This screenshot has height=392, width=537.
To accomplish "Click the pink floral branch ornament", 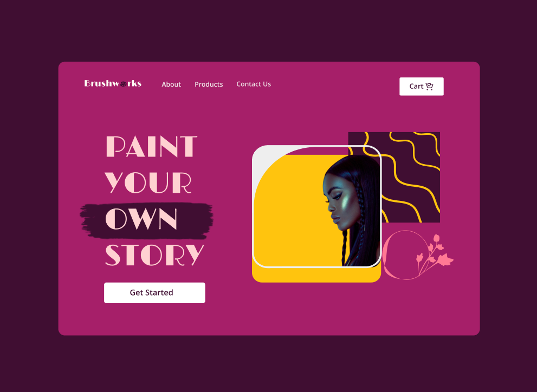I will (x=434, y=254).
